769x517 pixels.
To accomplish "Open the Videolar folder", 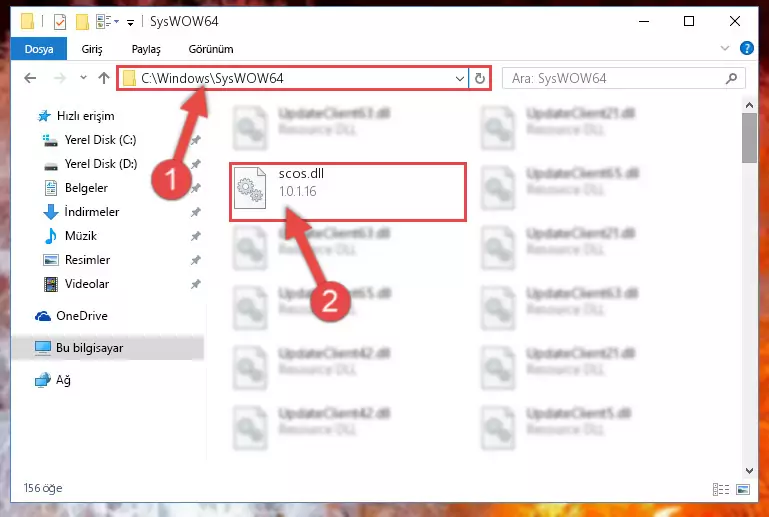I will pyautogui.click(x=87, y=284).
